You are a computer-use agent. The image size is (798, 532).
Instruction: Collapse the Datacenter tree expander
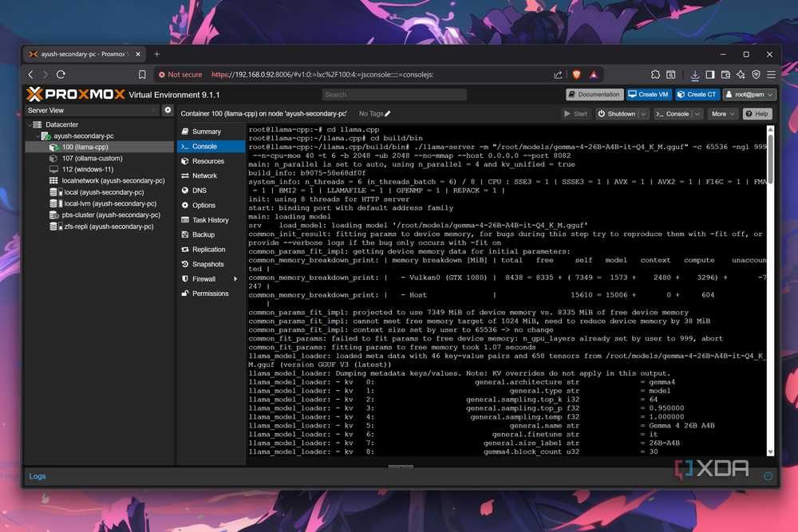29,124
